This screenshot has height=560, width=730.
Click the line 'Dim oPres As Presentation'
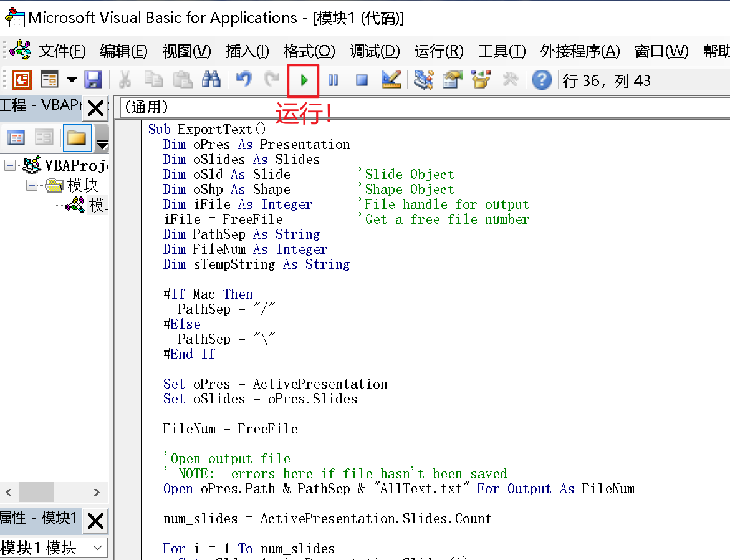point(256,145)
